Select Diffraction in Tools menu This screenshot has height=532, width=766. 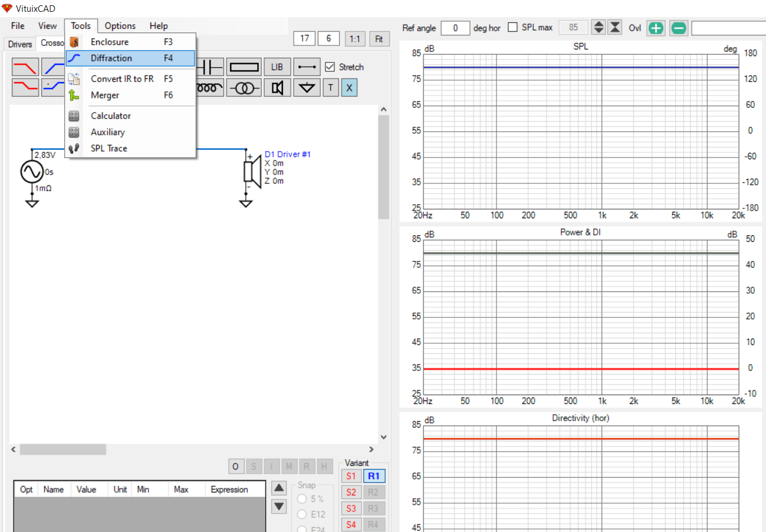(x=130, y=58)
